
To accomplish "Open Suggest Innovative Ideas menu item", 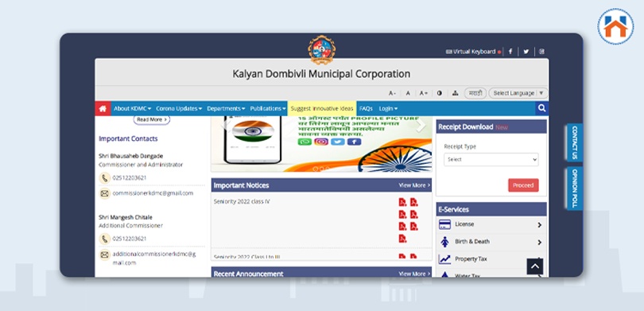I will [322, 108].
